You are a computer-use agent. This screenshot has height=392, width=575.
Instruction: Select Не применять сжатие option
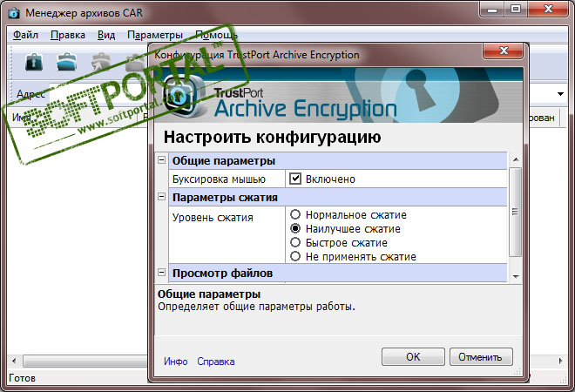tap(295, 256)
